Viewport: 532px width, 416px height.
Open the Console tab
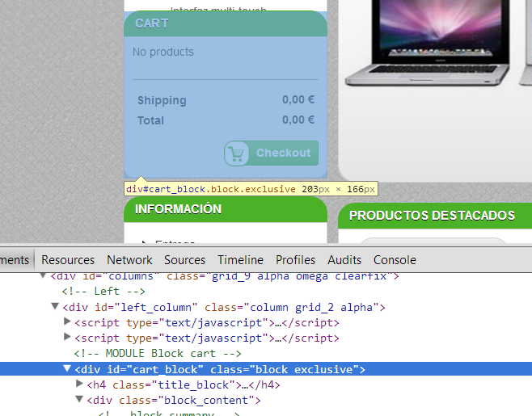click(395, 260)
